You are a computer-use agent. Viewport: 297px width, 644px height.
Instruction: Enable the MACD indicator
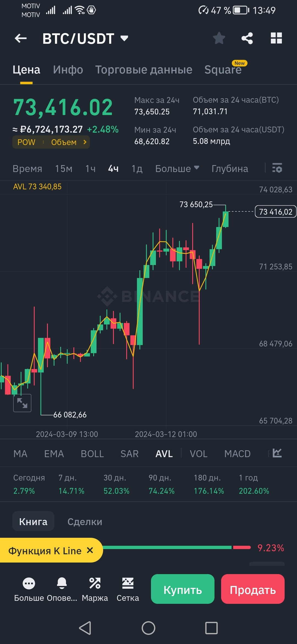click(x=237, y=454)
